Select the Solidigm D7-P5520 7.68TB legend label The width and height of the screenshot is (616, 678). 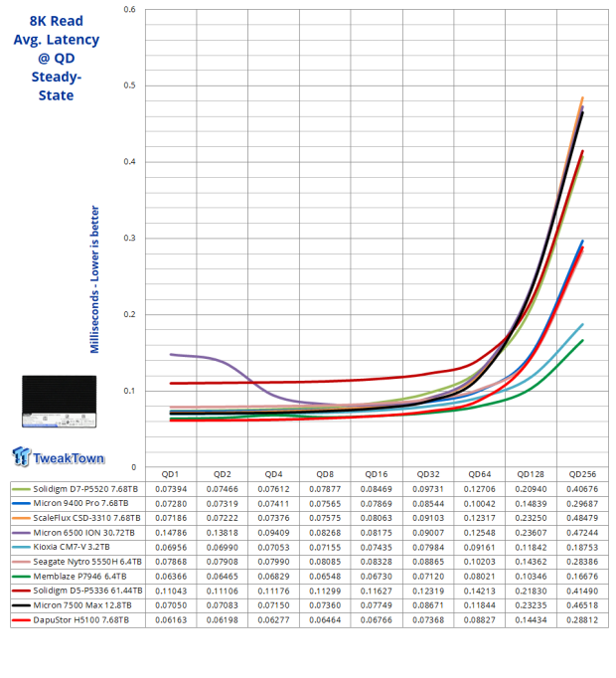(85, 489)
